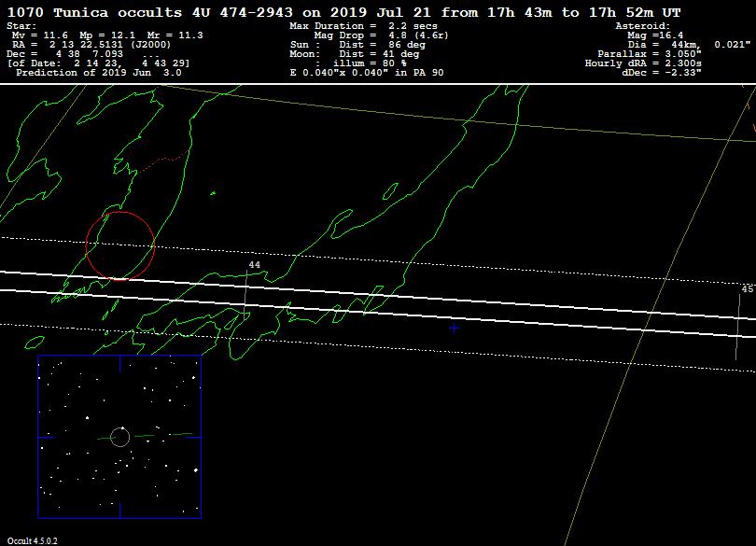Click 'Max Duration = 2.2 secs' text
Image resolution: width=756 pixels, height=546 pixels.
(x=364, y=26)
